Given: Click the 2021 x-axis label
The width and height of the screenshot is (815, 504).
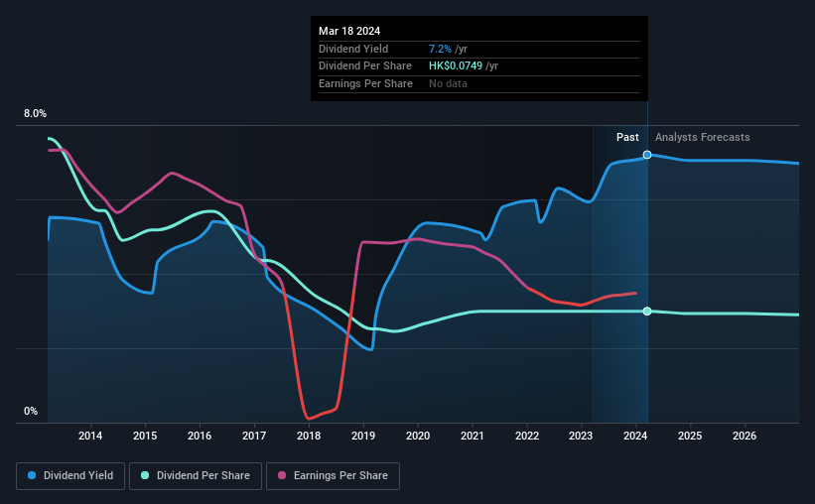Looking at the screenshot, I should (x=473, y=436).
